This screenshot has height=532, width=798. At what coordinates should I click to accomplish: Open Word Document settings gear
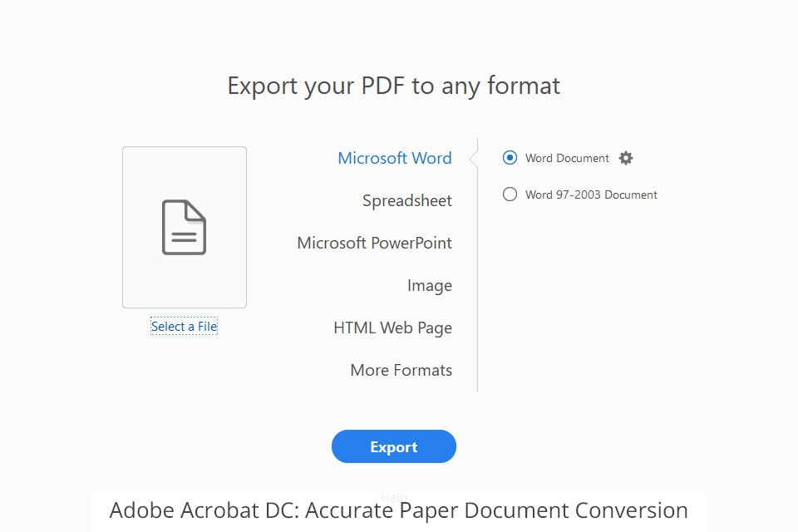tap(625, 158)
